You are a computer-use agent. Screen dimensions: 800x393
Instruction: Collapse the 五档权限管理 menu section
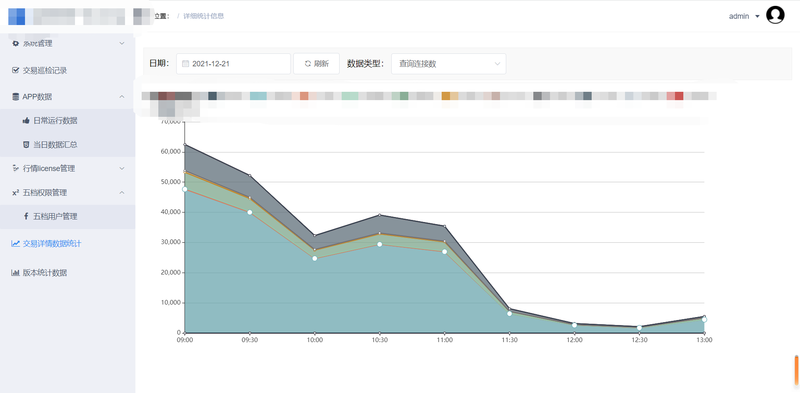click(122, 192)
